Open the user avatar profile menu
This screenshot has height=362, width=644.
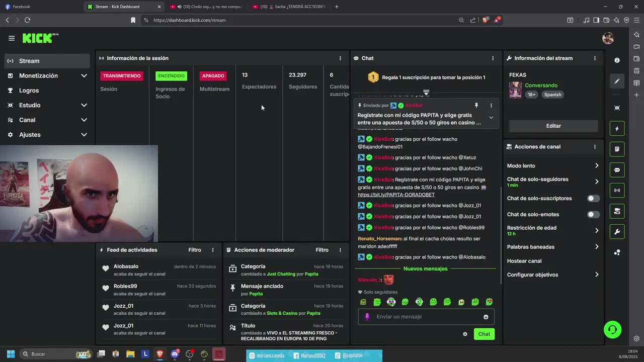coord(608,38)
